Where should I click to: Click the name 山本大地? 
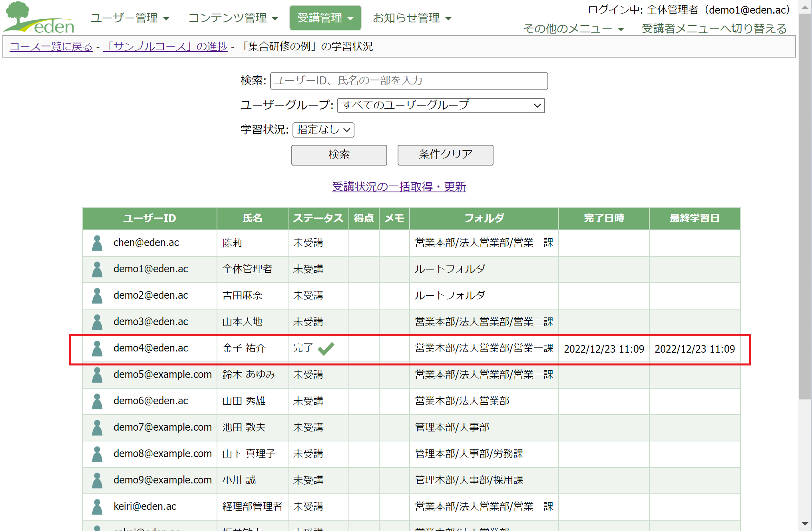(x=242, y=322)
